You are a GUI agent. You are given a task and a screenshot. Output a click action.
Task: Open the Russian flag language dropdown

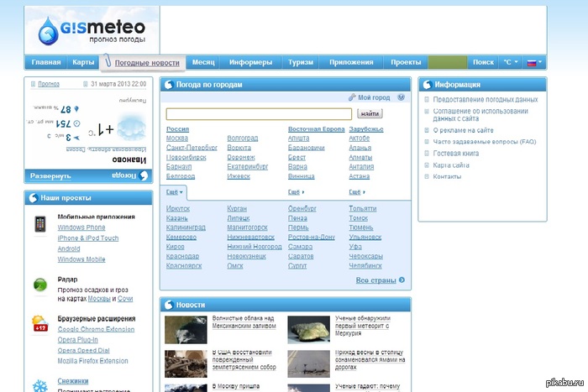click(x=534, y=62)
